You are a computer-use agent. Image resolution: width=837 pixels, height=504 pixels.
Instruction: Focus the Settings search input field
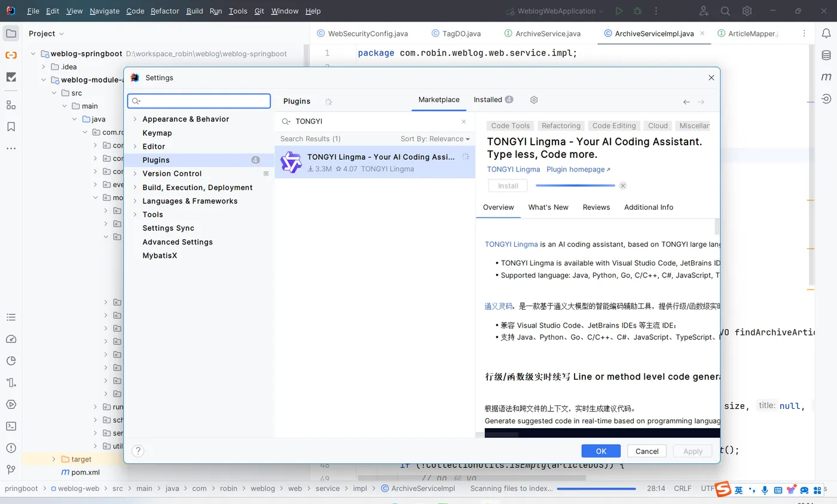coord(199,101)
